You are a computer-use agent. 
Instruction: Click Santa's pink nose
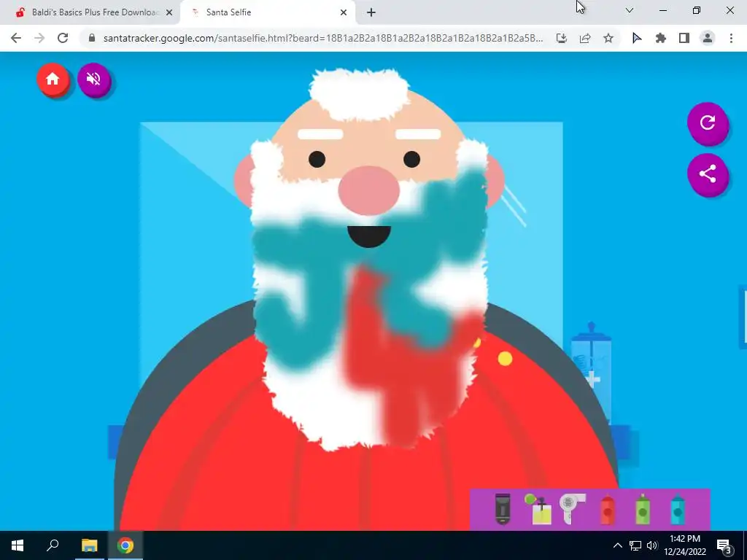pos(368,190)
